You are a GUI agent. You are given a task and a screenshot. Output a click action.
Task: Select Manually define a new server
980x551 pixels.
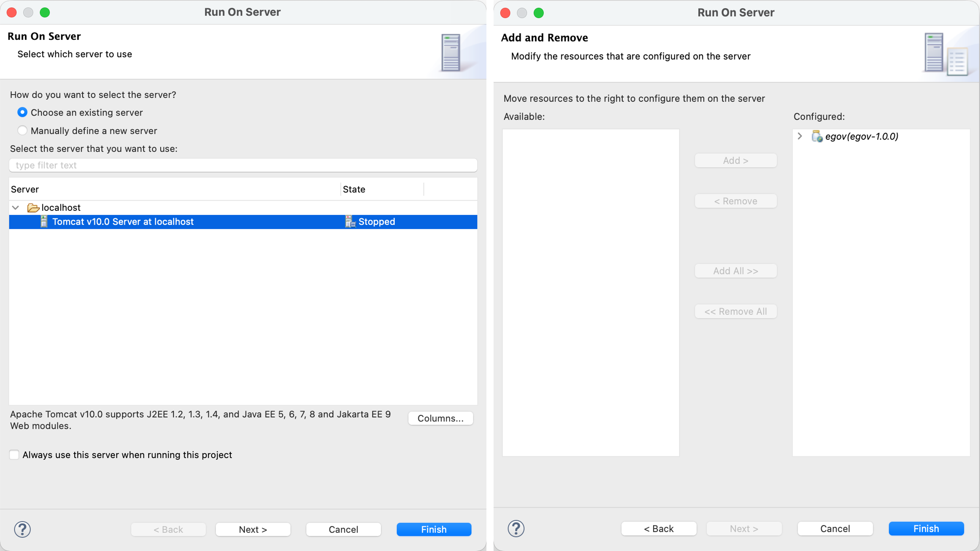click(22, 130)
